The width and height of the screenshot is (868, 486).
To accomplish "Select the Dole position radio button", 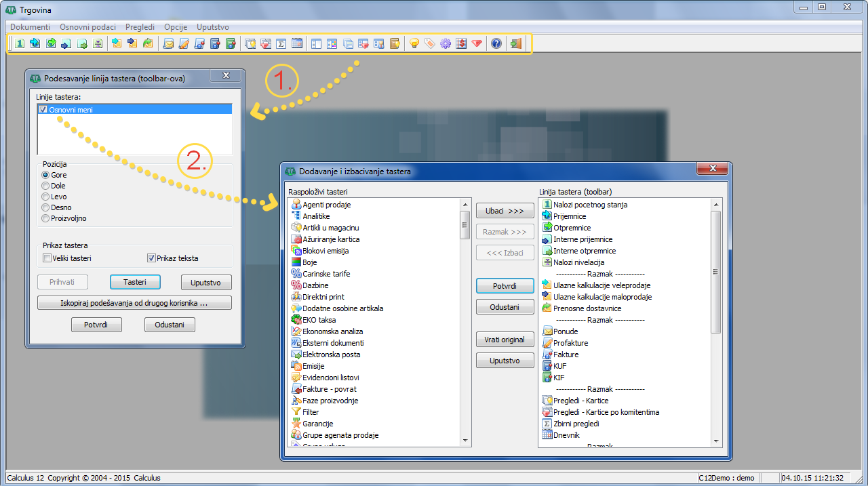I will tap(45, 186).
